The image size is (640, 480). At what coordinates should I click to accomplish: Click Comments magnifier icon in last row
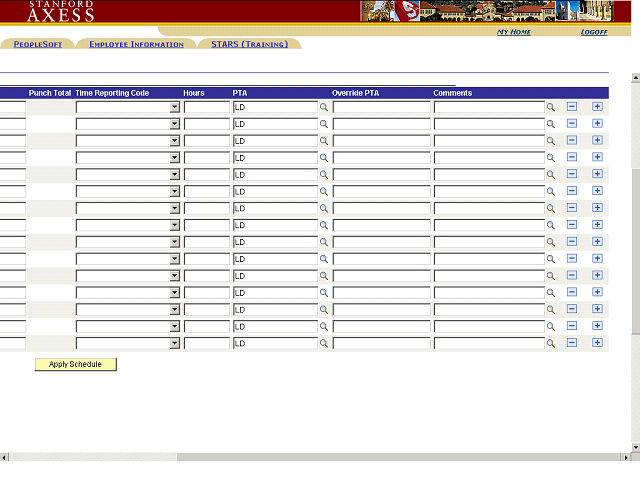[x=550, y=343]
